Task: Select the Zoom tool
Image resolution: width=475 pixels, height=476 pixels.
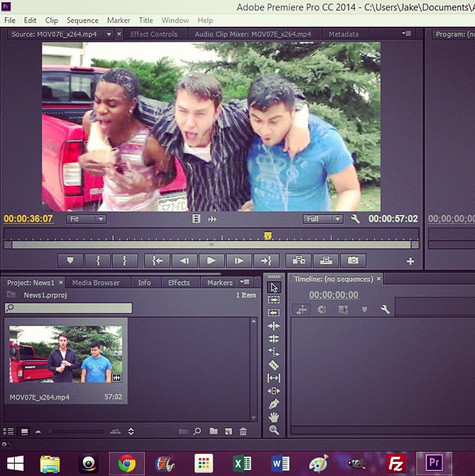Action: 274,430
